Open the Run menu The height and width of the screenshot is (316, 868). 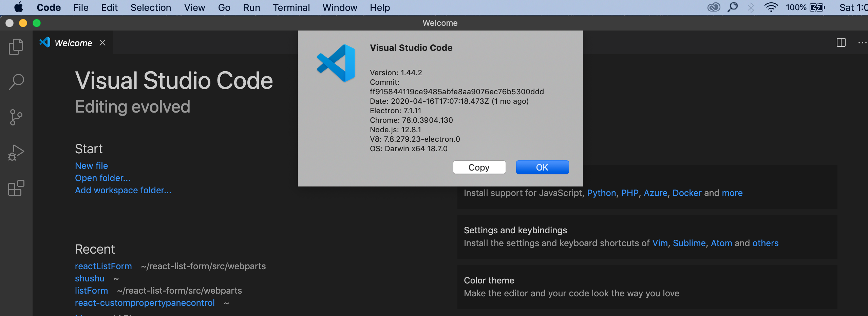[x=251, y=7]
